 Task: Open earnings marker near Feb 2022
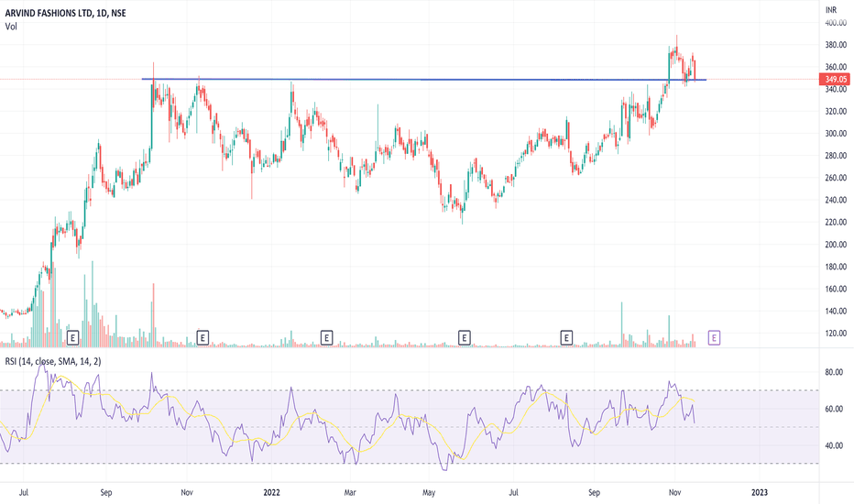(326, 338)
